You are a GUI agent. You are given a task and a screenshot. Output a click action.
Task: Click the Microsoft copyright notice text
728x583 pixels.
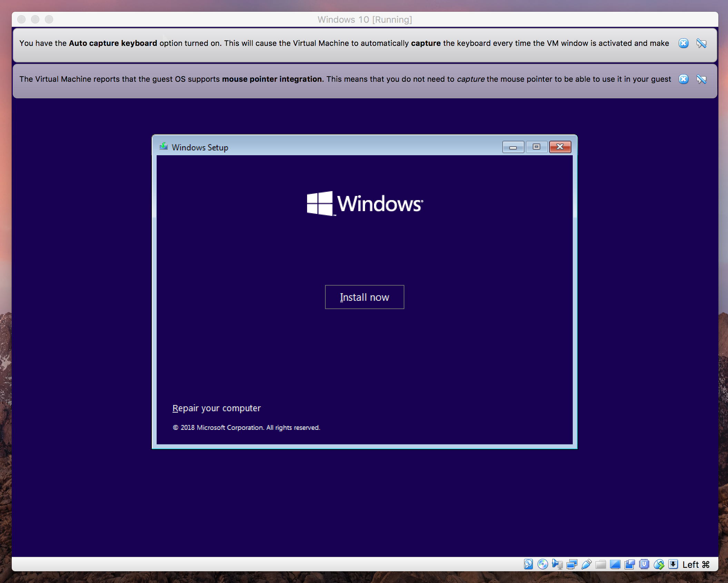coord(246,427)
